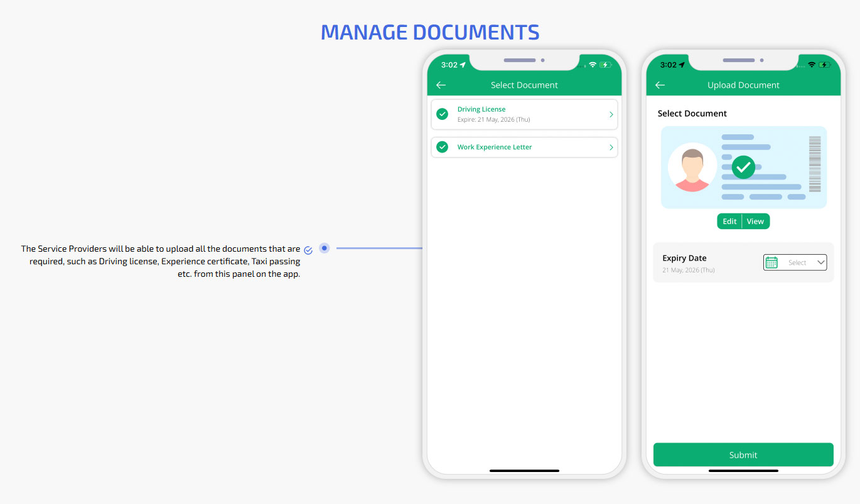The width and height of the screenshot is (860, 504).
Task: Click the barcode on the ID card
Action: click(x=815, y=164)
